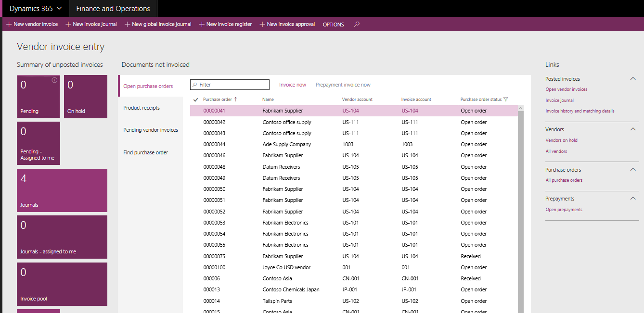Open the Pending vendor invoices tab

pyautogui.click(x=151, y=130)
